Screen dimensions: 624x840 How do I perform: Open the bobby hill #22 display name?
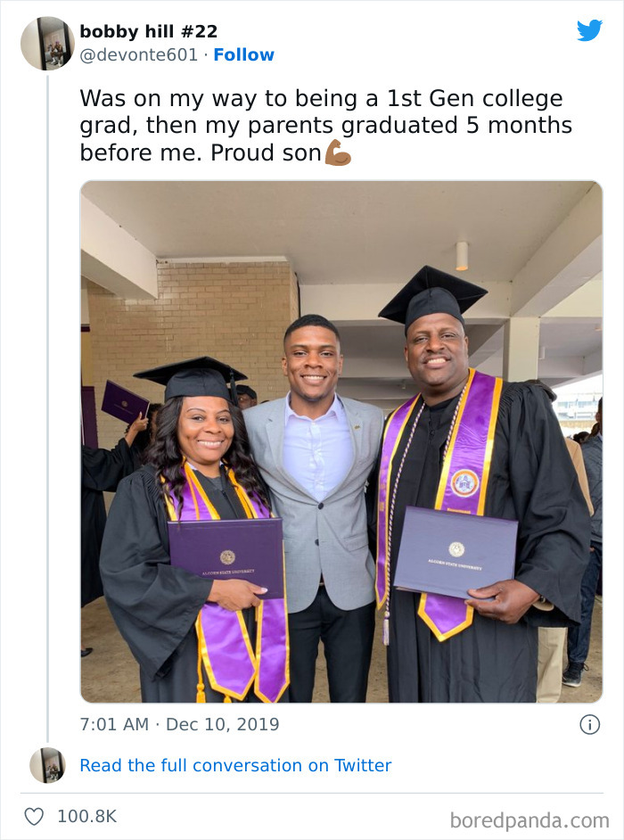148,31
